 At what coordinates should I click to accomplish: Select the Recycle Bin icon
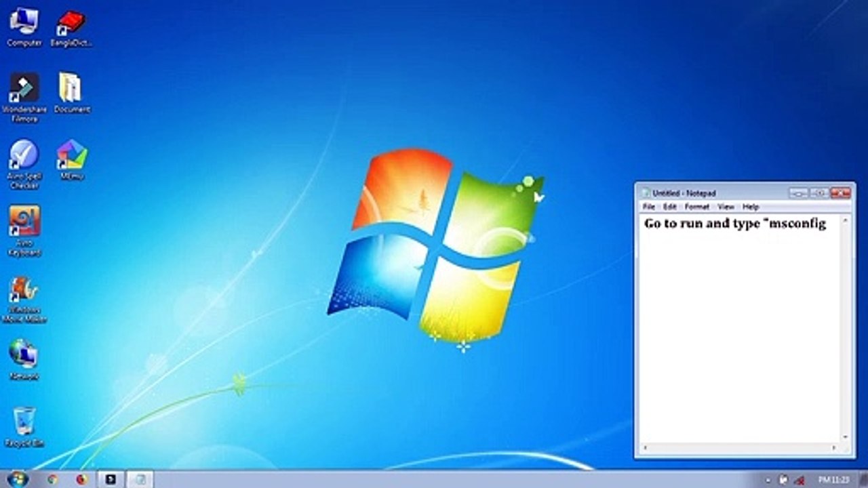coord(24,427)
